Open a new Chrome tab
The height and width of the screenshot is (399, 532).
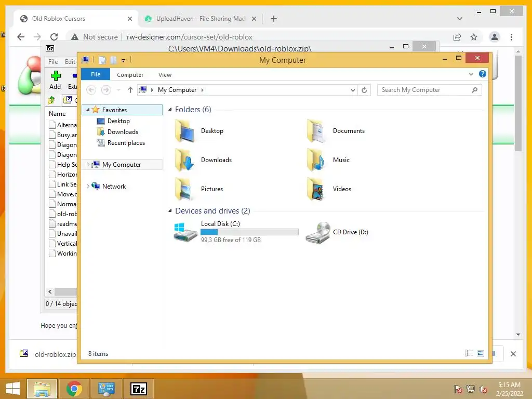[274, 19]
